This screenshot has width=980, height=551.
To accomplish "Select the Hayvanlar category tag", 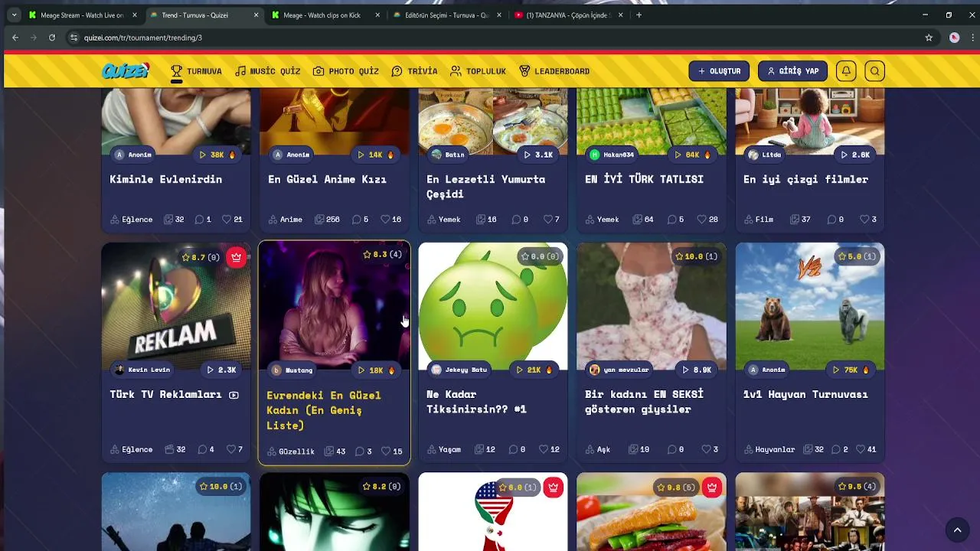I will (769, 449).
